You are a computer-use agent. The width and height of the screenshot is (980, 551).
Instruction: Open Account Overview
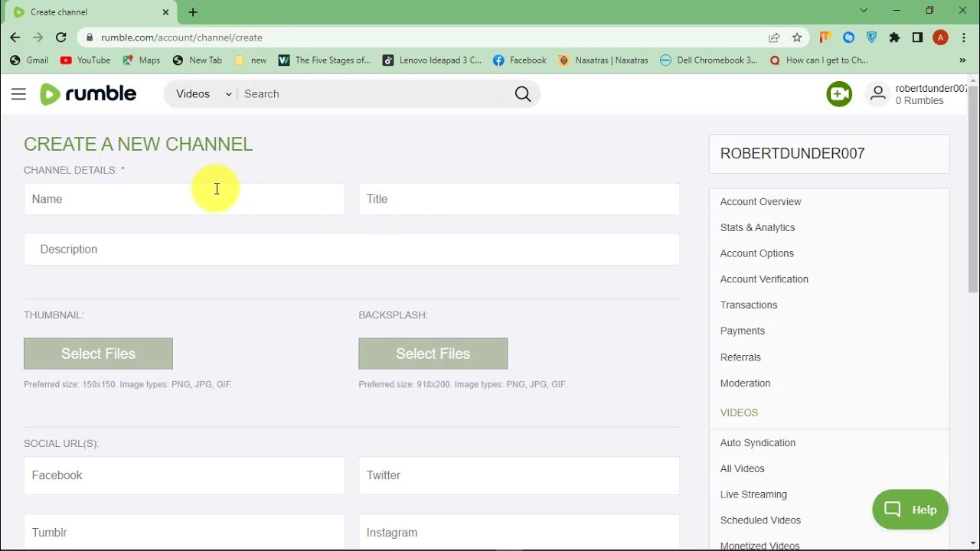tap(761, 202)
